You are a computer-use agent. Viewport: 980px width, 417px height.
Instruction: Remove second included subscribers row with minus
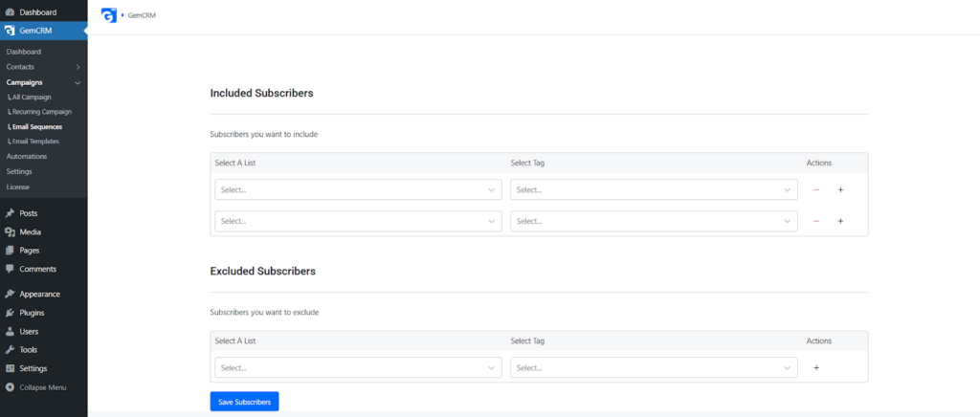click(816, 221)
